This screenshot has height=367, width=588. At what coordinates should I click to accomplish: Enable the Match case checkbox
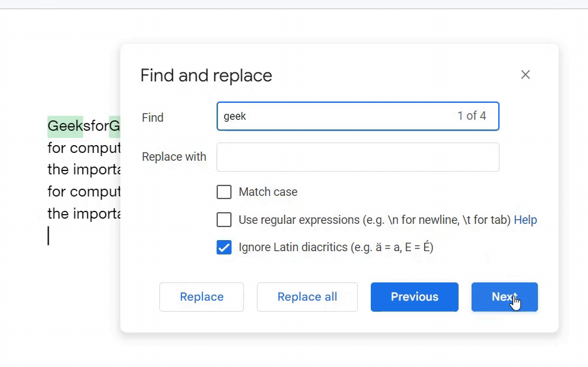click(224, 192)
